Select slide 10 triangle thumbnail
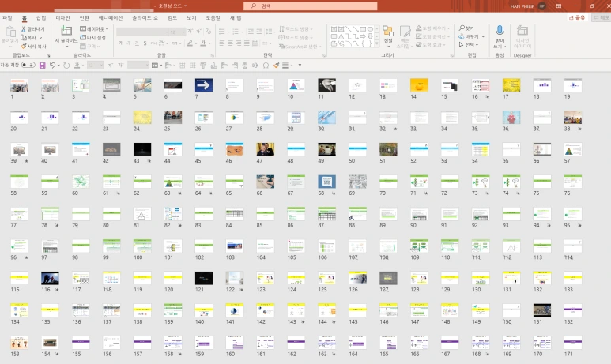Screen dimensions: 611x364 pos(296,84)
